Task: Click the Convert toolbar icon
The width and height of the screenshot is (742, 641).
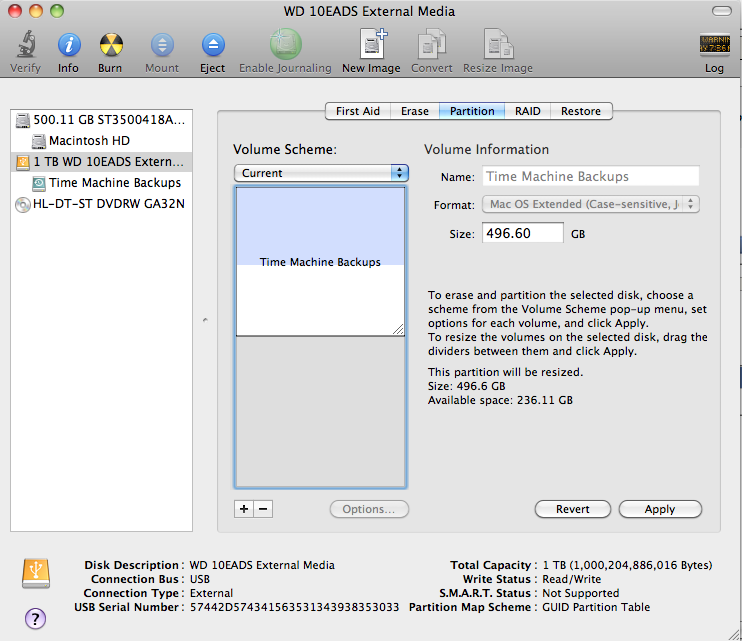Action: click(x=432, y=44)
